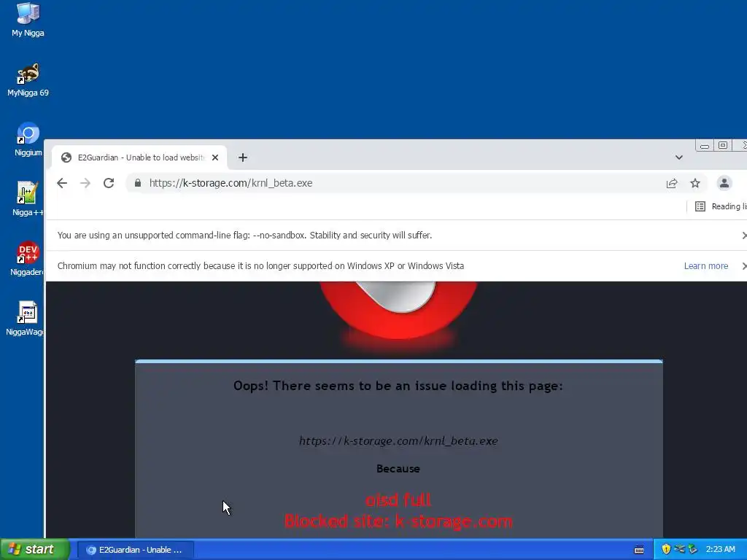Go back to the previous page

pos(62,183)
